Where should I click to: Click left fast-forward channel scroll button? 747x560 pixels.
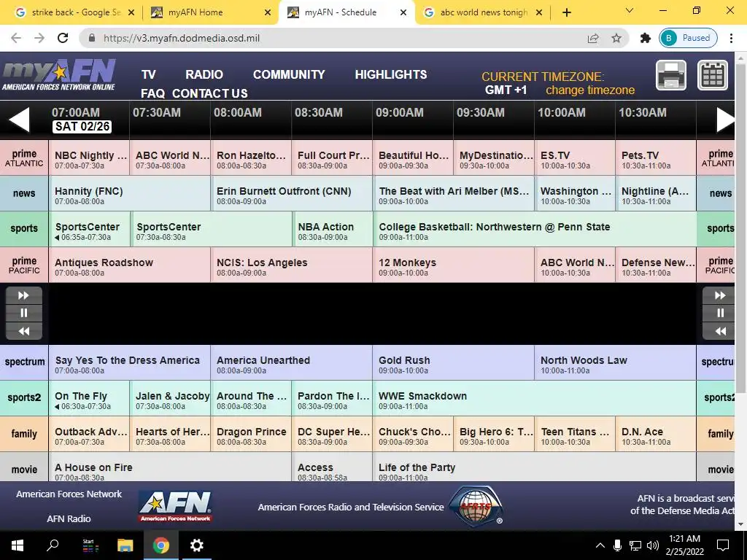click(x=24, y=296)
